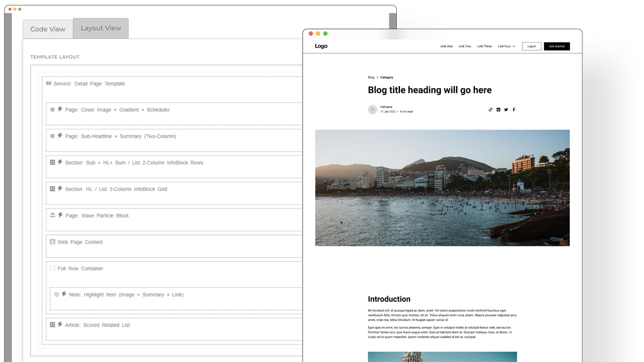This screenshot has width=644, height=362.
Task: Click the beach cover photo
Action: (442, 187)
